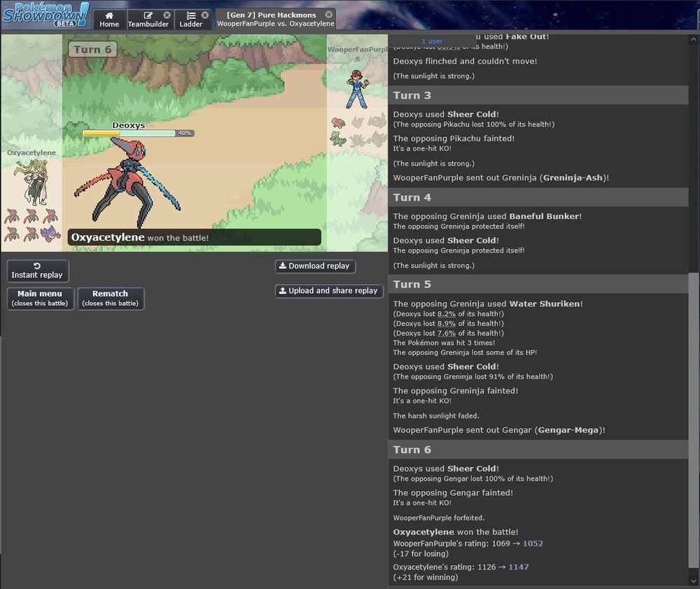The image size is (700, 589).
Task: Click the 8.2% health loss value
Action: click(x=447, y=313)
